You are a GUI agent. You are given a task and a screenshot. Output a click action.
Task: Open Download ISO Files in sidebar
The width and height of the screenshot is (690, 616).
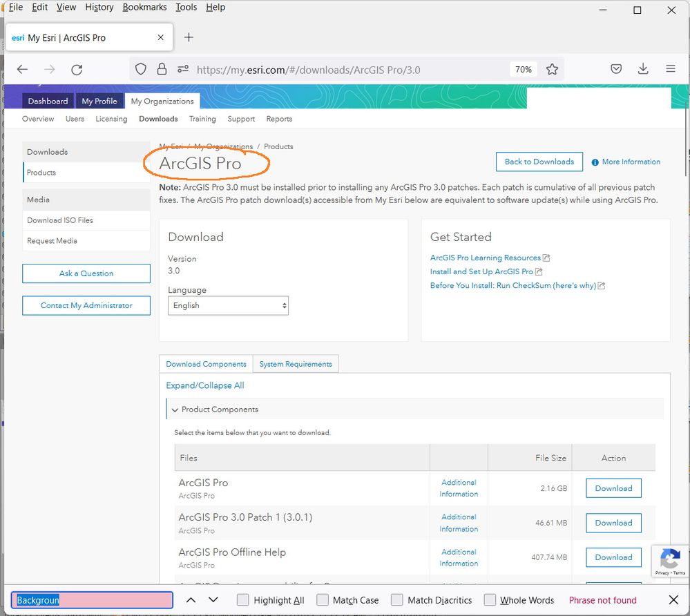click(x=86, y=220)
